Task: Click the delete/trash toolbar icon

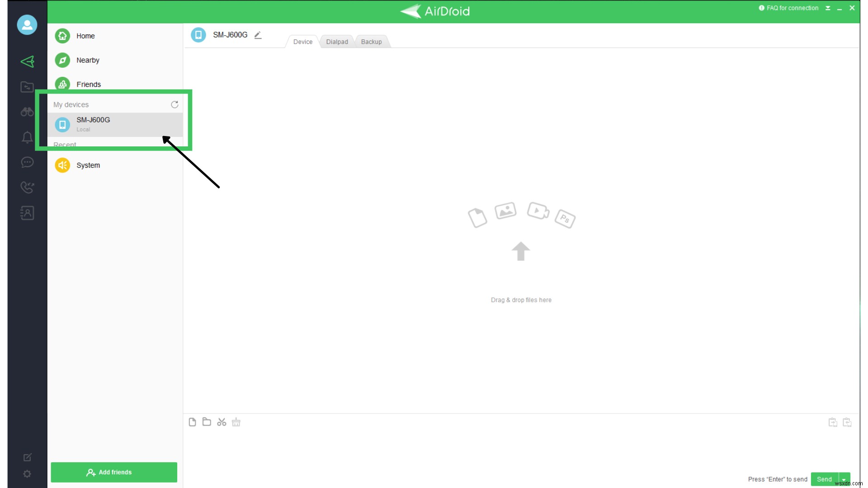Action: coord(236,422)
